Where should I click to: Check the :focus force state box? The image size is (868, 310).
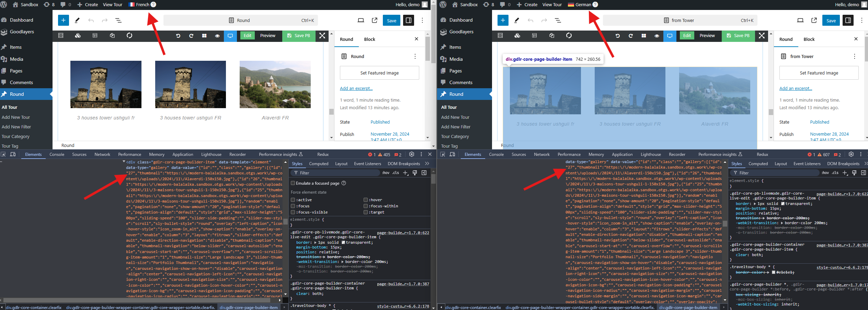click(x=293, y=206)
